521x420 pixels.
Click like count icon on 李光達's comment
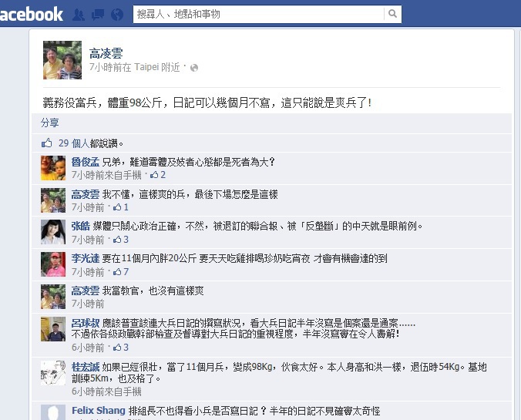pyautogui.click(x=117, y=272)
